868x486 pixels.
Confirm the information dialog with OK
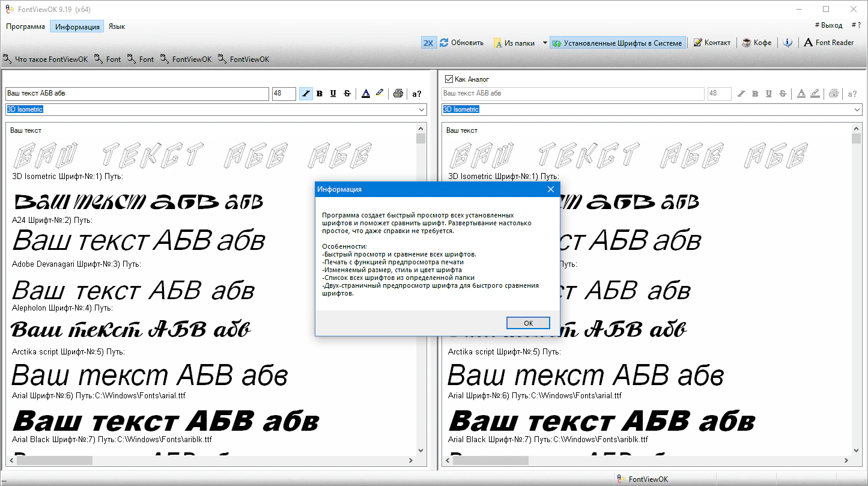[x=527, y=323]
